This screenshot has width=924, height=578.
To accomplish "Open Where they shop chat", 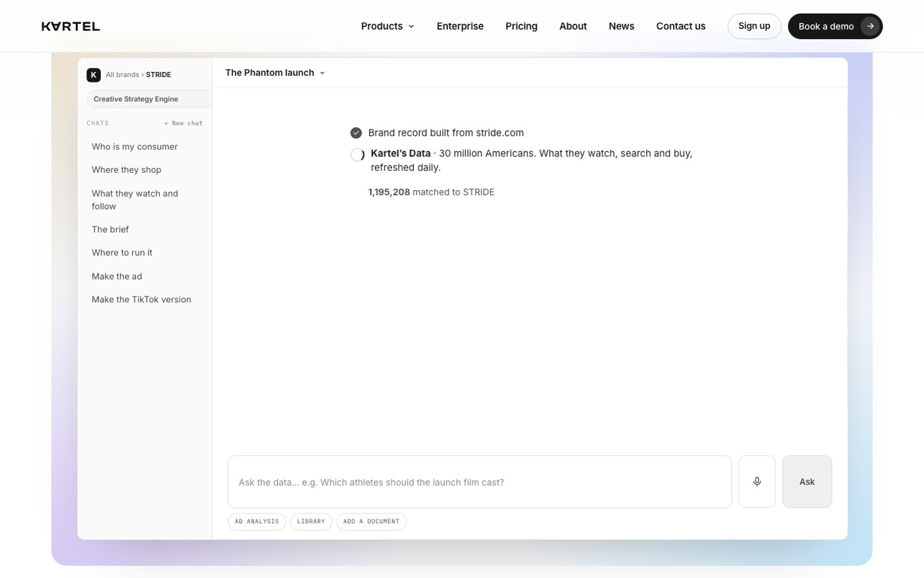I will (x=127, y=170).
